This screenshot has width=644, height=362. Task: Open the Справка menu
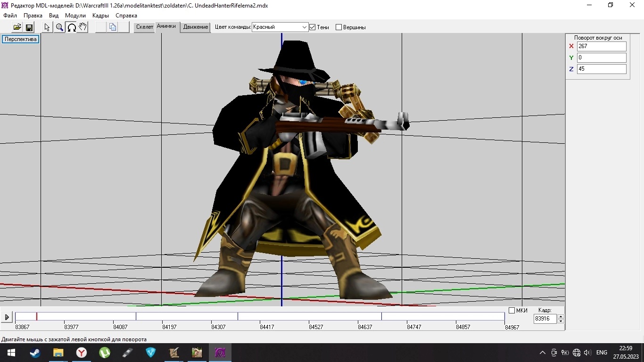click(126, 16)
